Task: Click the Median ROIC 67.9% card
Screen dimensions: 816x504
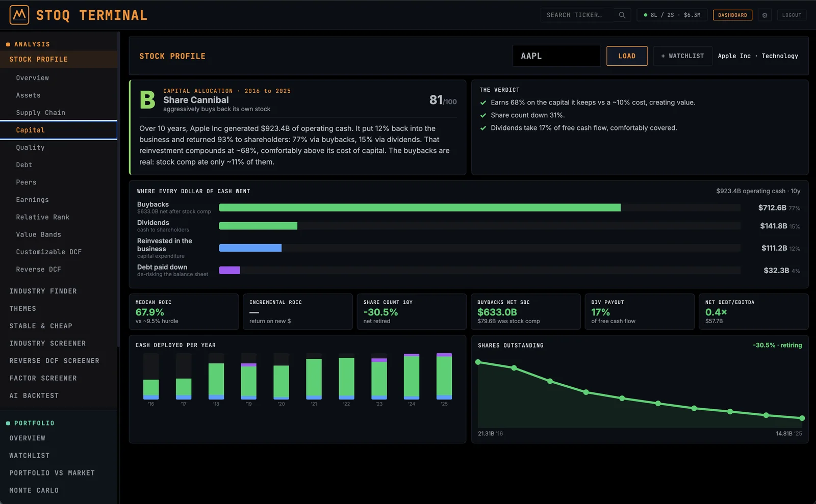Action: [x=184, y=311]
